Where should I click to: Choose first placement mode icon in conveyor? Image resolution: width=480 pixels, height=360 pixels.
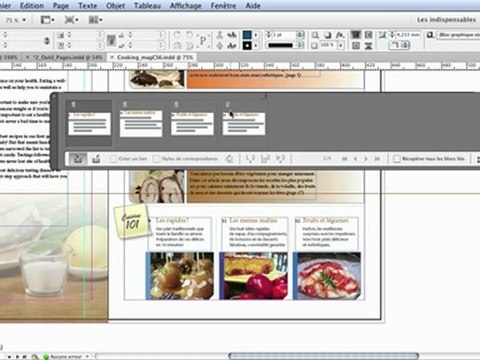pyautogui.click(x=250, y=159)
